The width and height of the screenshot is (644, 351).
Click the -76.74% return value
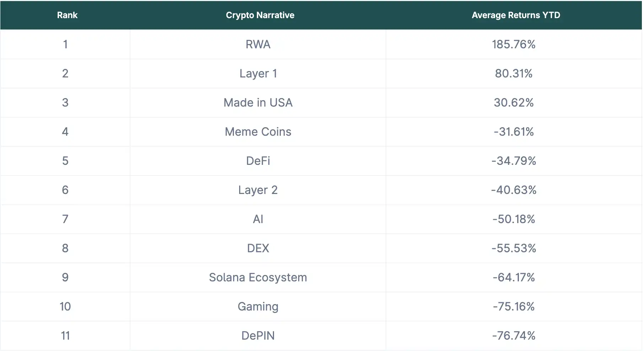[x=514, y=336]
